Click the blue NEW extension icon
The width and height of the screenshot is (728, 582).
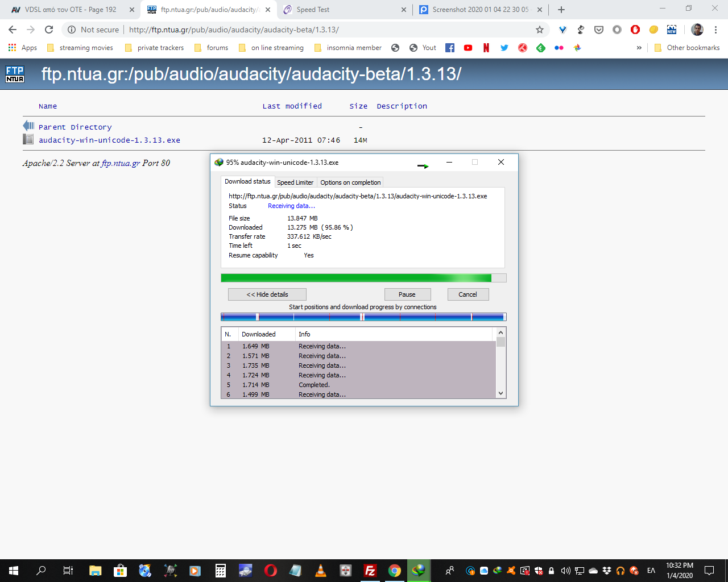(x=672, y=30)
